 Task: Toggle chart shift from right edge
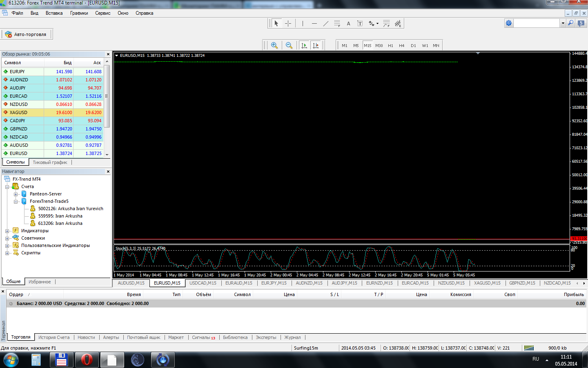316,45
